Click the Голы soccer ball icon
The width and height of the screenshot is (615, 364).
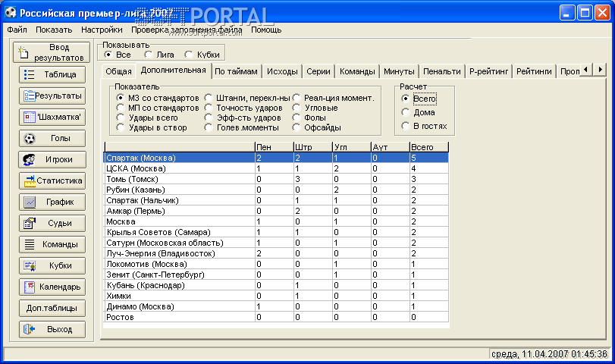click(30, 138)
